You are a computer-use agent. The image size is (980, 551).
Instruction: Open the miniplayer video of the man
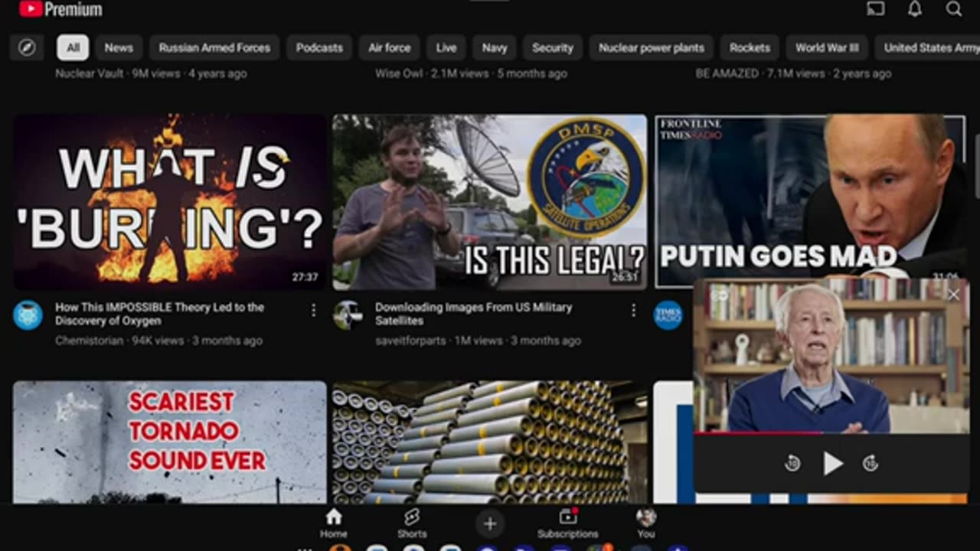tap(831, 356)
